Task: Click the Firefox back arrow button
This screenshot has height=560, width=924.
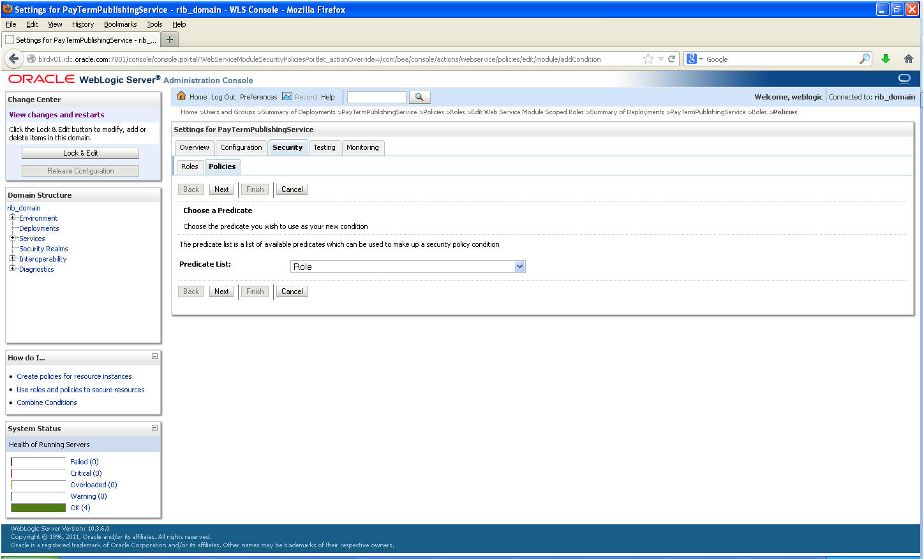Action: 13,59
